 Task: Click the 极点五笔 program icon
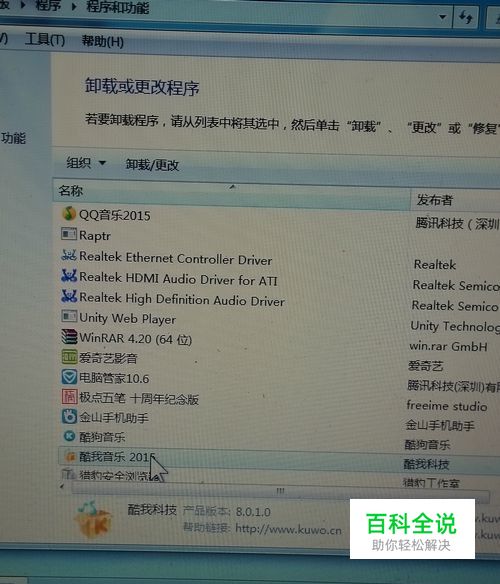point(69,397)
